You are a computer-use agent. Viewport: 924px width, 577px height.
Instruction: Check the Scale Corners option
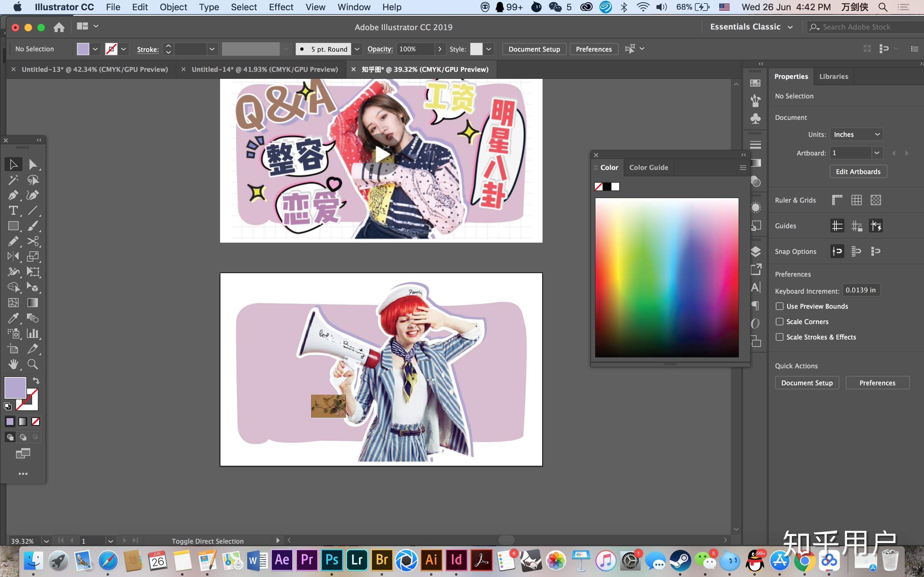(779, 322)
